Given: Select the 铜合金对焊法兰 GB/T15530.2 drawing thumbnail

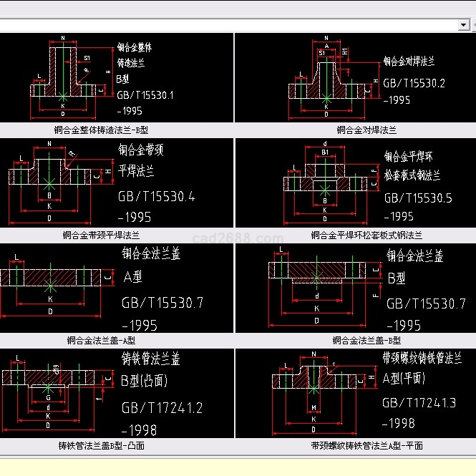Looking at the screenshot, I should point(355,77).
